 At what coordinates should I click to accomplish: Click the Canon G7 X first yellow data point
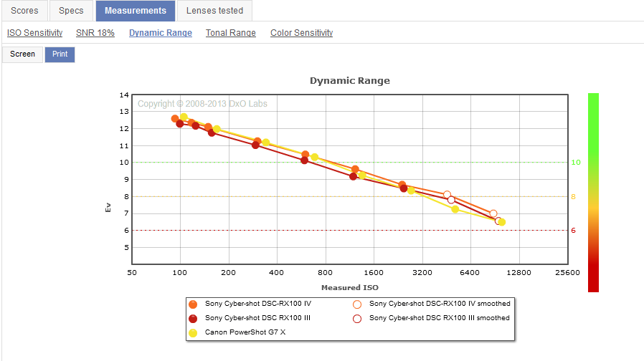(x=184, y=117)
